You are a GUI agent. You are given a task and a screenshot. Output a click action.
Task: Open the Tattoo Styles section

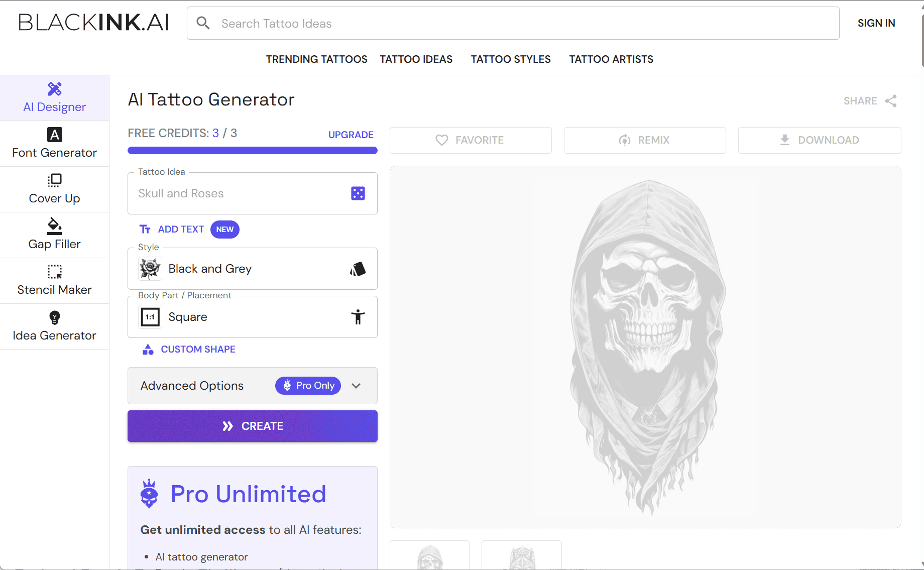pos(510,59)
